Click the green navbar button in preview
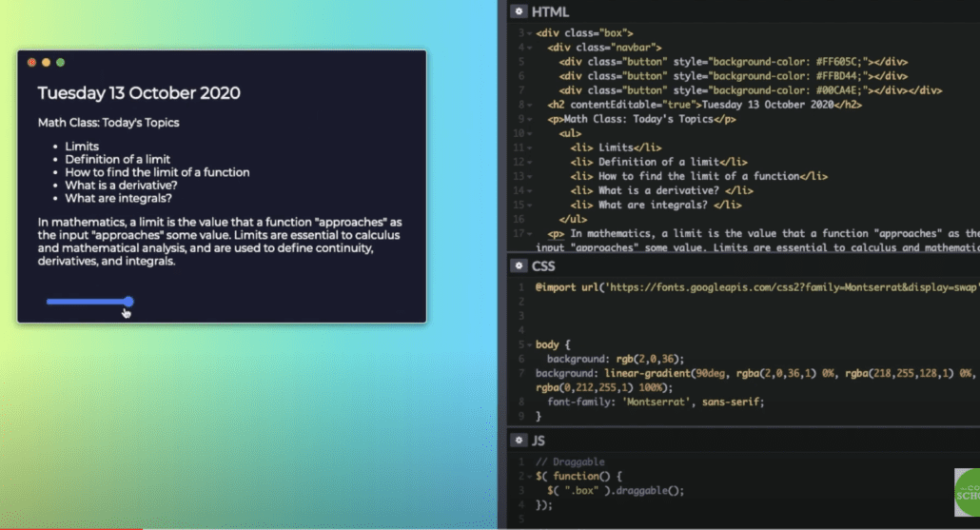The height and width of the screenshot is (530, 980). tap(61, 63)
